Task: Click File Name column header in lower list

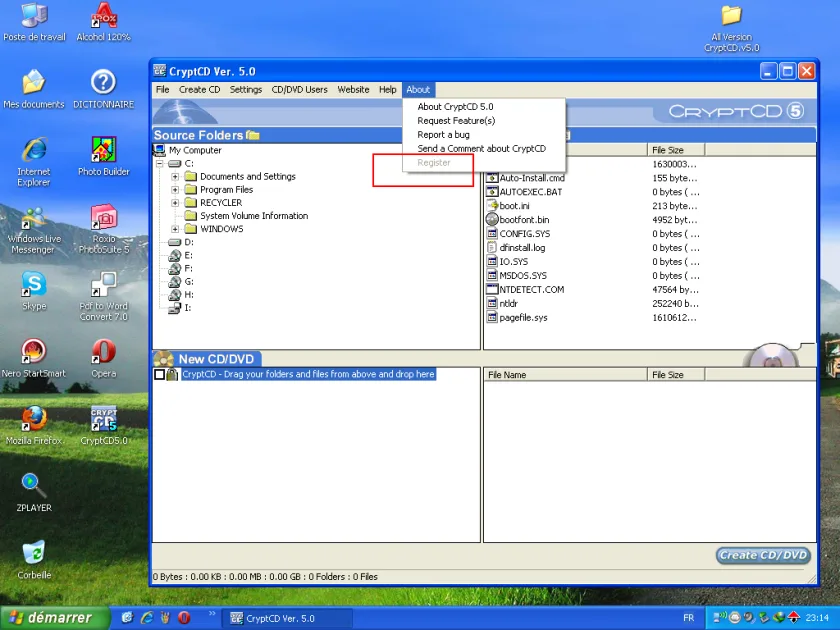Action: click(x=565, y=375)
